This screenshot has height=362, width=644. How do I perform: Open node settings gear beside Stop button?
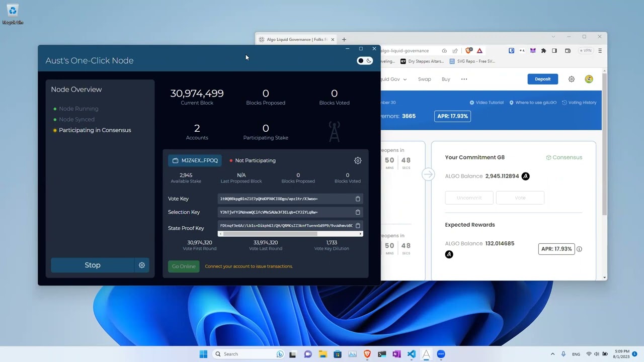[x=142, y=265]
